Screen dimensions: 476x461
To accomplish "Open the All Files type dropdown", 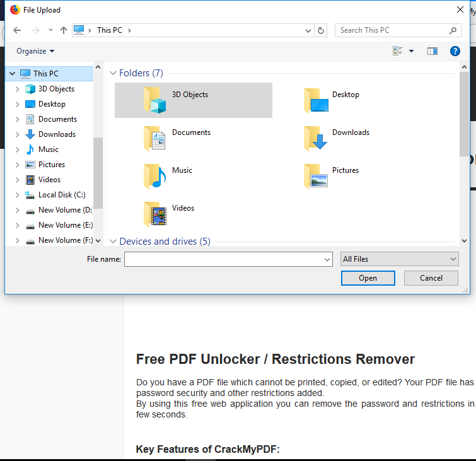I will (x=399, y=259).
